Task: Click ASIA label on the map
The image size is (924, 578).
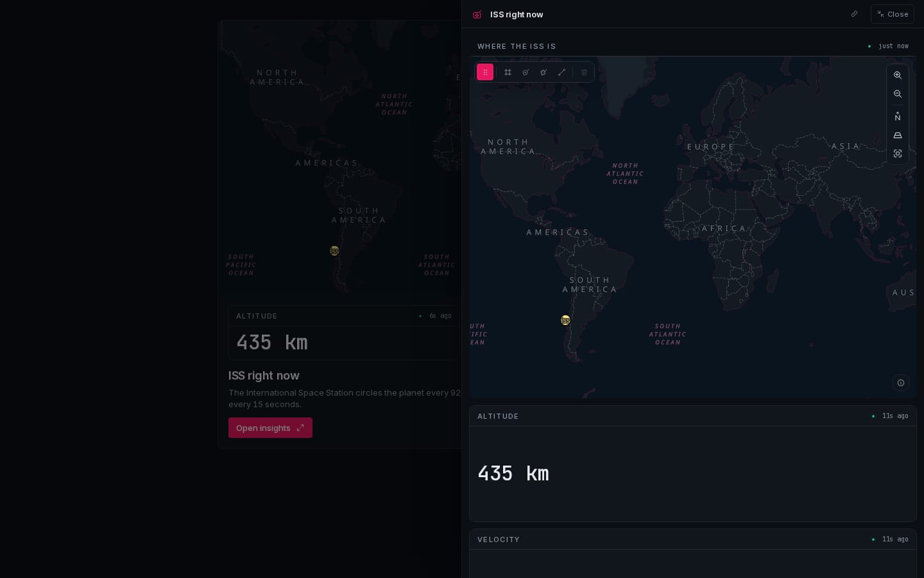Action: click(846, 146)
